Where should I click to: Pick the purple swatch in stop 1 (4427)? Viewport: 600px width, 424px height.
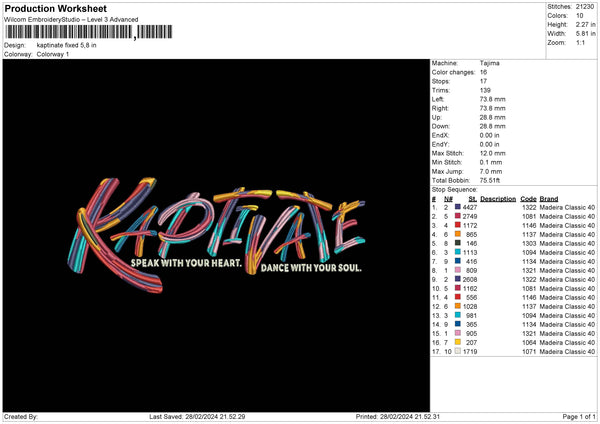click(x=458, y=207)
